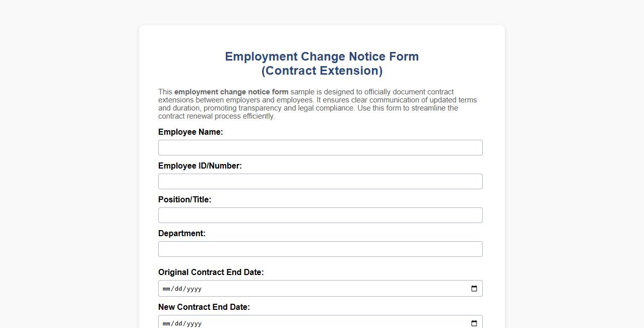Select the month segment of New Contract End Date
The width and height of the screenshot is (644, 328).
pyautogui.click(x=166, y=323)
